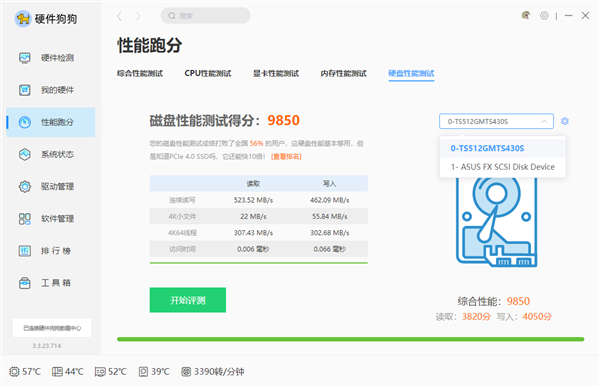The height and width of the screenshot is (387, 600).
Task: Click the version number 3.3.23.714
Action: point(47,346)
